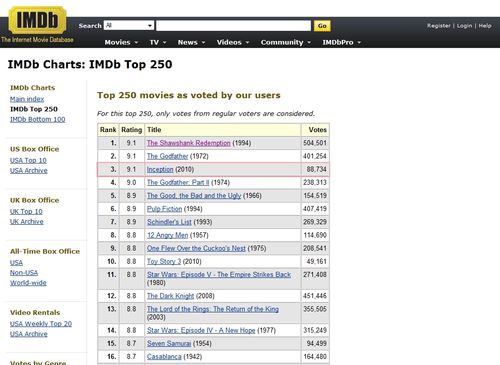
Task: Click the Rating column header
Action: point(131,130)
